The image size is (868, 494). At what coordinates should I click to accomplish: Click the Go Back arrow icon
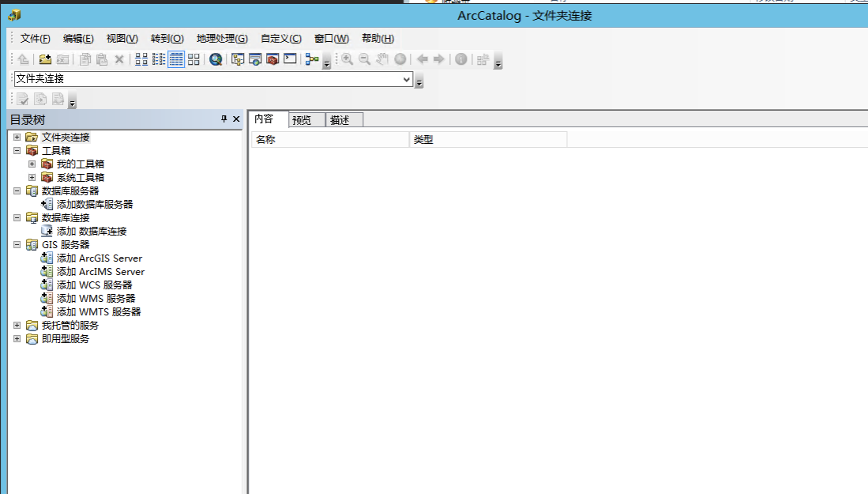point(423,59)
